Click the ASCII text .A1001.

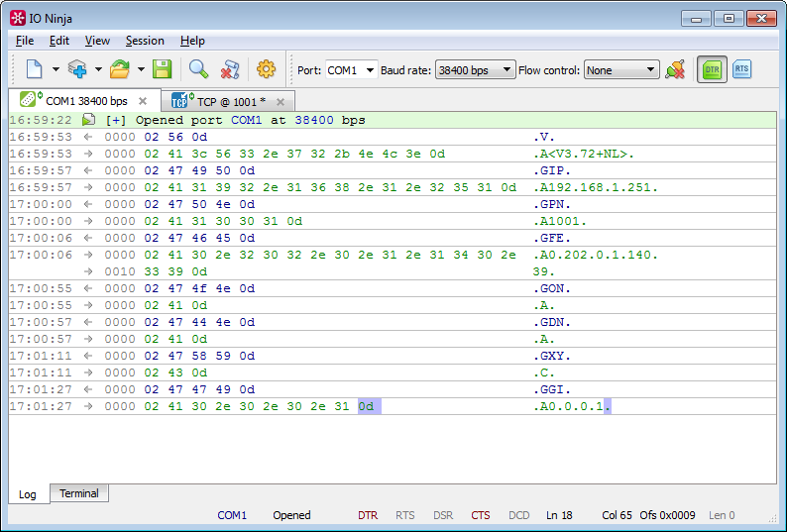click(560, 221)
